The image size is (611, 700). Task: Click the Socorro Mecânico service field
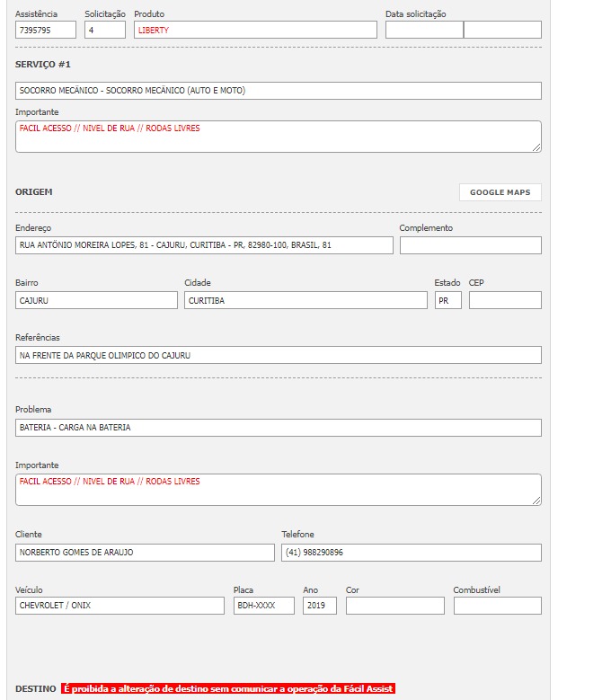[x=279, y=91]
